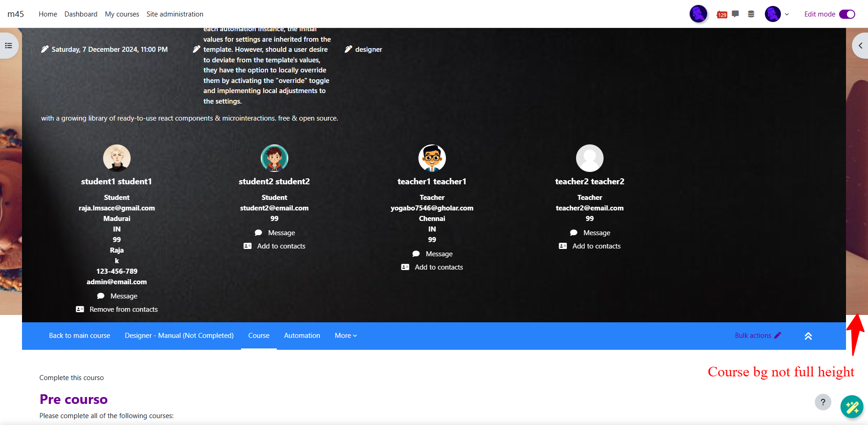The image size is (868, 425).
Task: Click the pencil icon beside designer
Action: coord(348,50)
